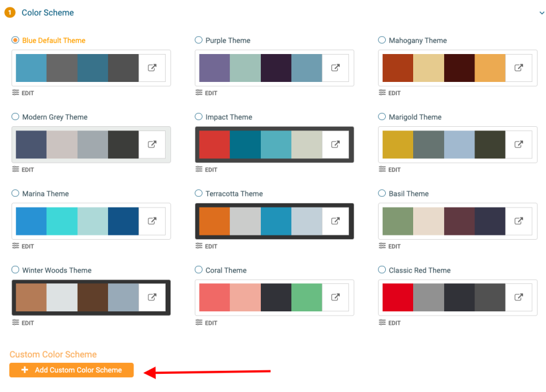The height and width of the screenshot is (392, 546).
Task: Open Mahogany Theme preview in new window
Action: click(519, 67)
